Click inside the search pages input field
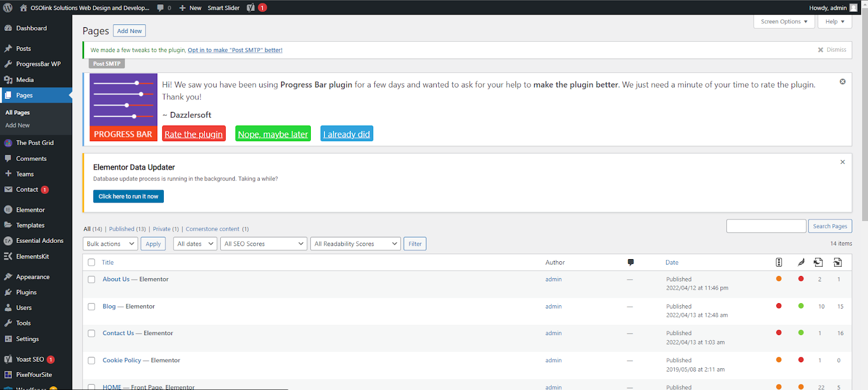 (766, 226)
